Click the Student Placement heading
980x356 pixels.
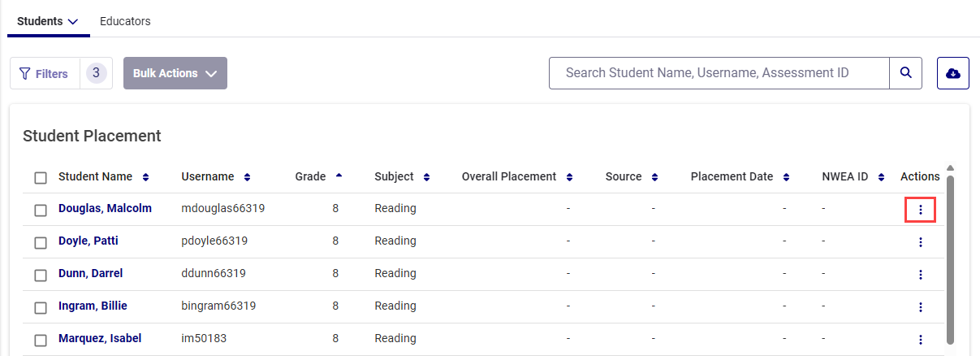92,136
